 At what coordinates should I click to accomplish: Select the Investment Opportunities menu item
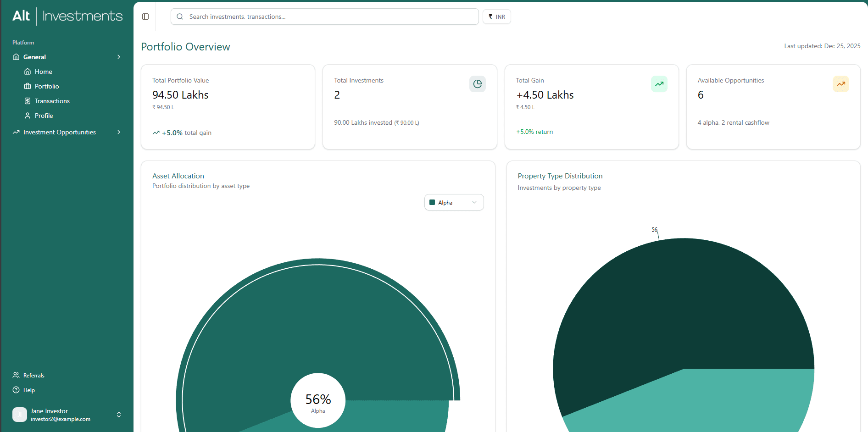tap(60, 132)
